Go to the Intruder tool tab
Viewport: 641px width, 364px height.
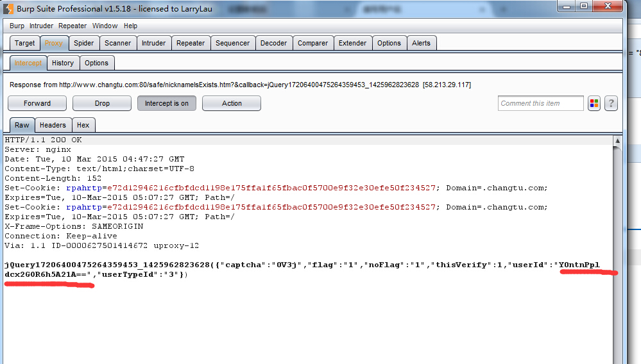point(154,43)
